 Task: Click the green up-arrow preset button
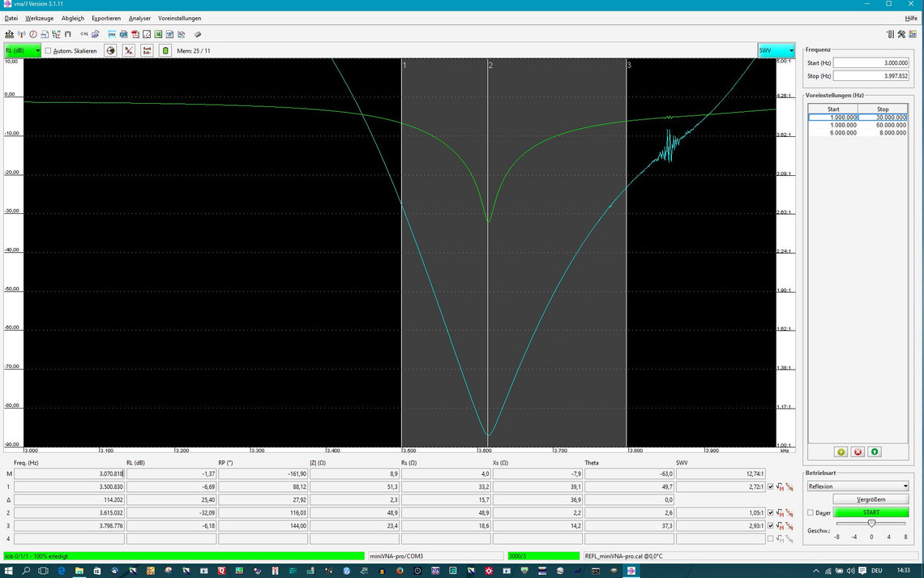(875, 452)
